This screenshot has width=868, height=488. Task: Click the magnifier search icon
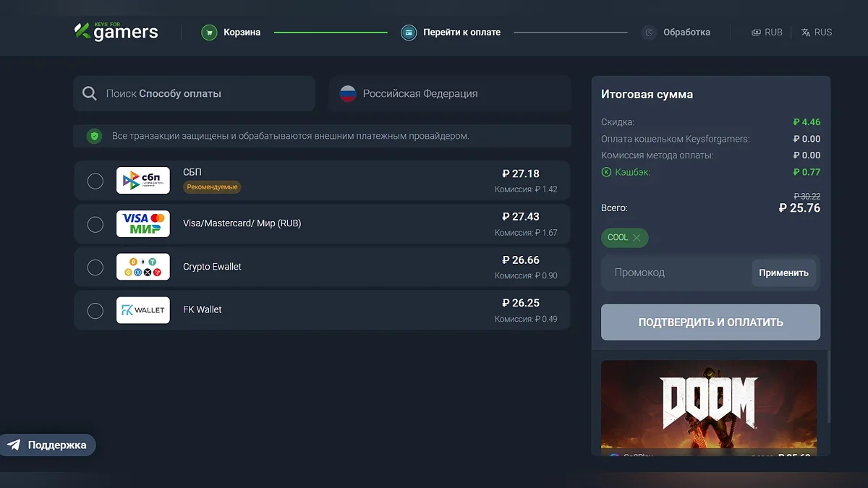pyautogui.click(x=90, y=94)
